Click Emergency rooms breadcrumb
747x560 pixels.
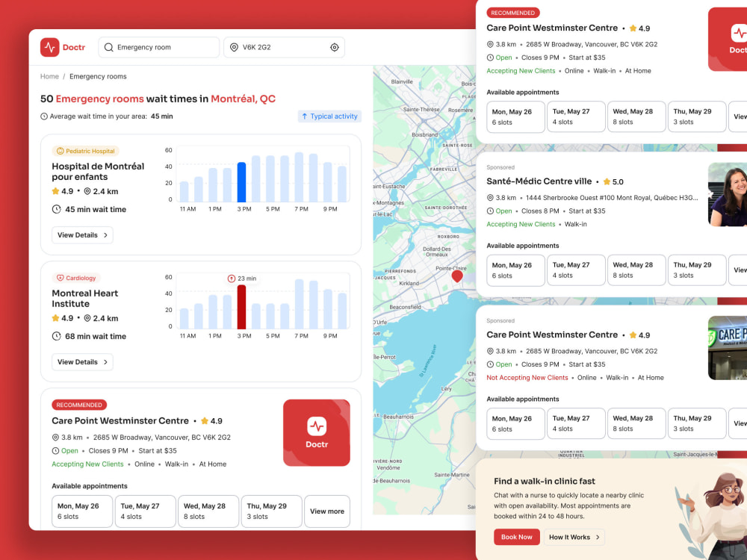tap(98, 76)
